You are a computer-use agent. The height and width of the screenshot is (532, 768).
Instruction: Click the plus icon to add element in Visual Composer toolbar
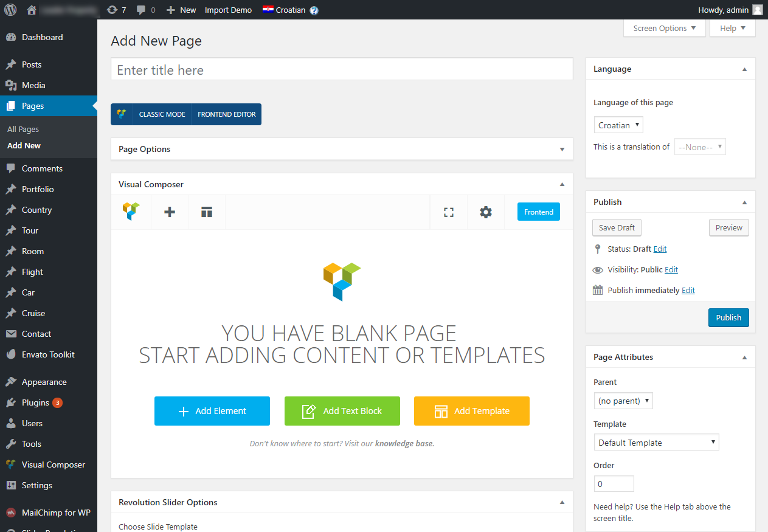[170, 212]
